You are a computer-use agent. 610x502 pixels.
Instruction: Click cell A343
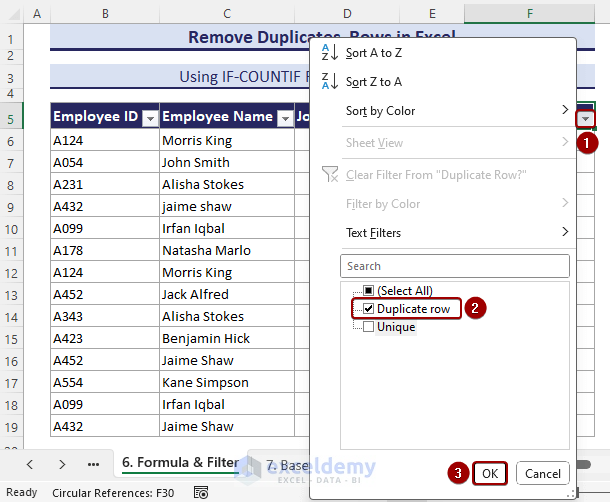pos(105,316)
